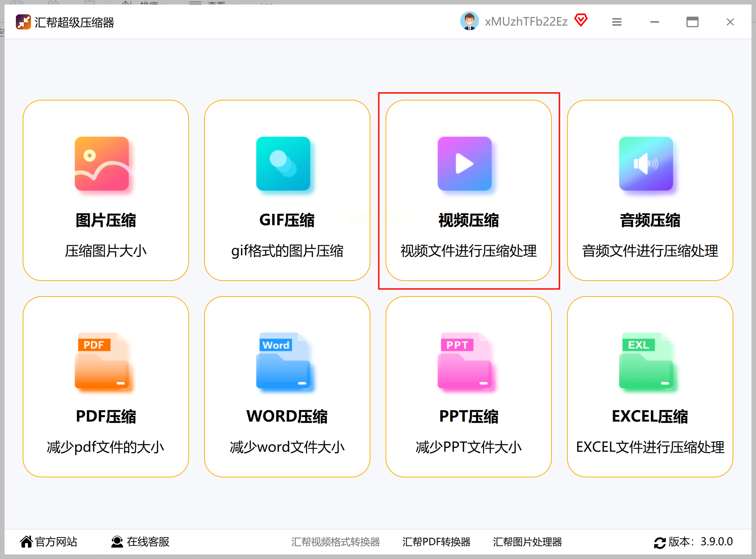Click the app logo 汇帮超级压缩器
The image size is (756, 559).
coord(23,22)
